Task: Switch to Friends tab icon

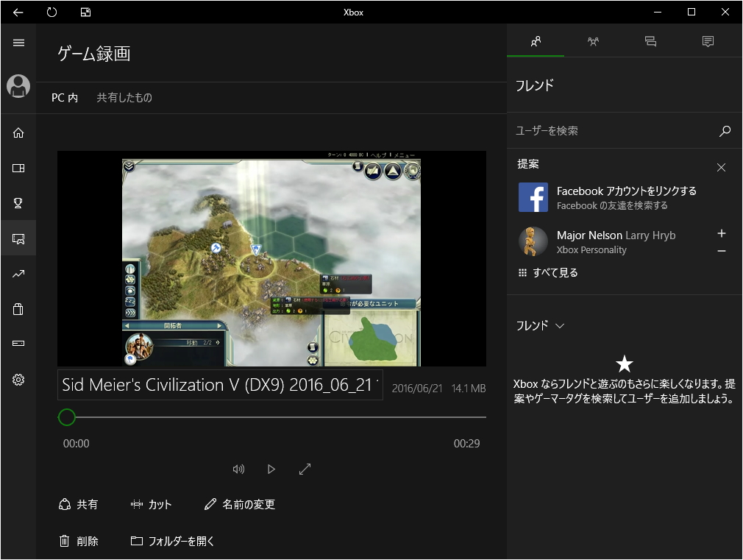Action: 536,41
